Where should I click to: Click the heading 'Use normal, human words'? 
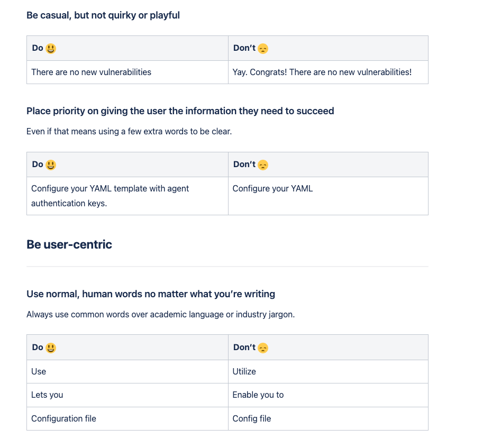[x=151, y=294]
